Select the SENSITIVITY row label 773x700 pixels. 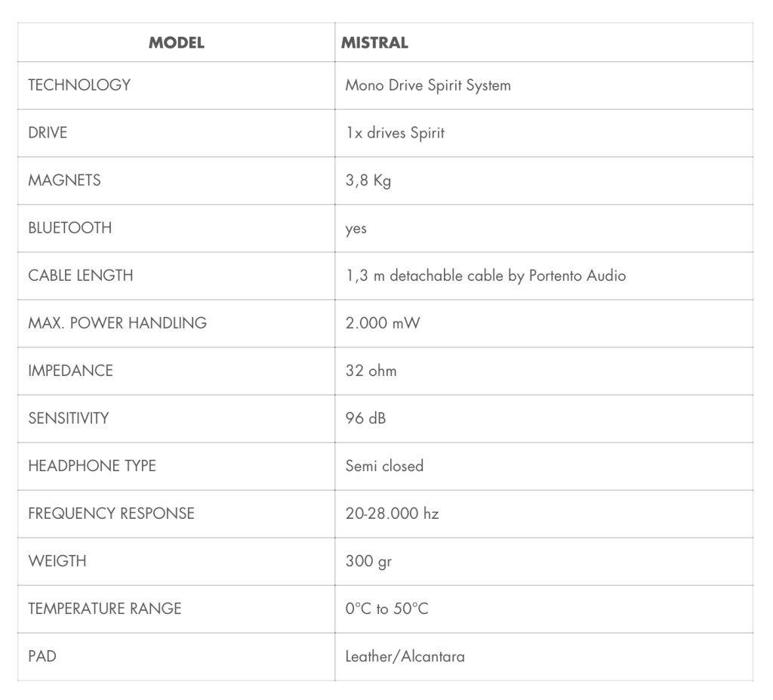pyautogui.click(x=69, y=418)
